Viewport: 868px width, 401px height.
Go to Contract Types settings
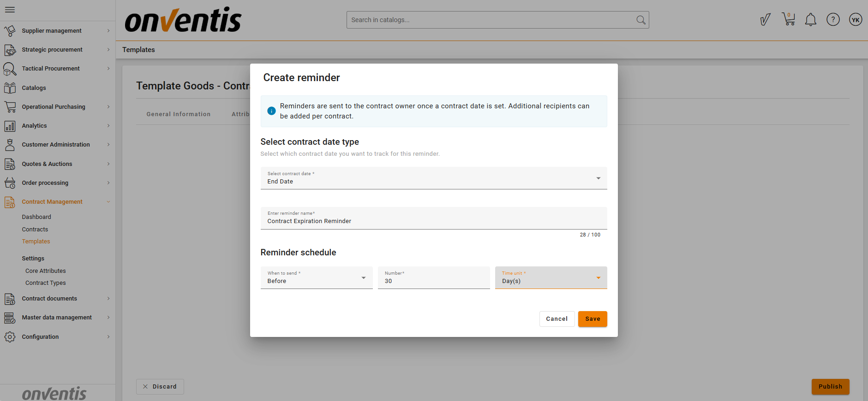[x=46, y=283]
